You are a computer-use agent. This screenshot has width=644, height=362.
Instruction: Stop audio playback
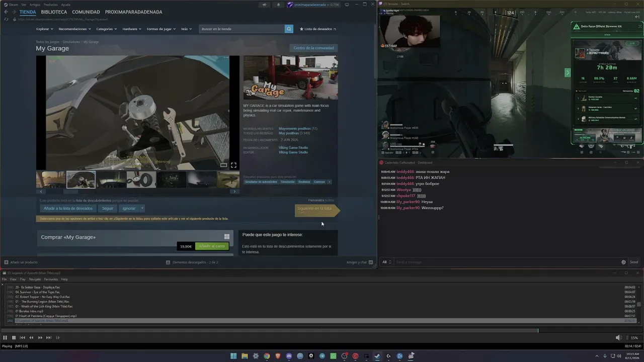14,338
